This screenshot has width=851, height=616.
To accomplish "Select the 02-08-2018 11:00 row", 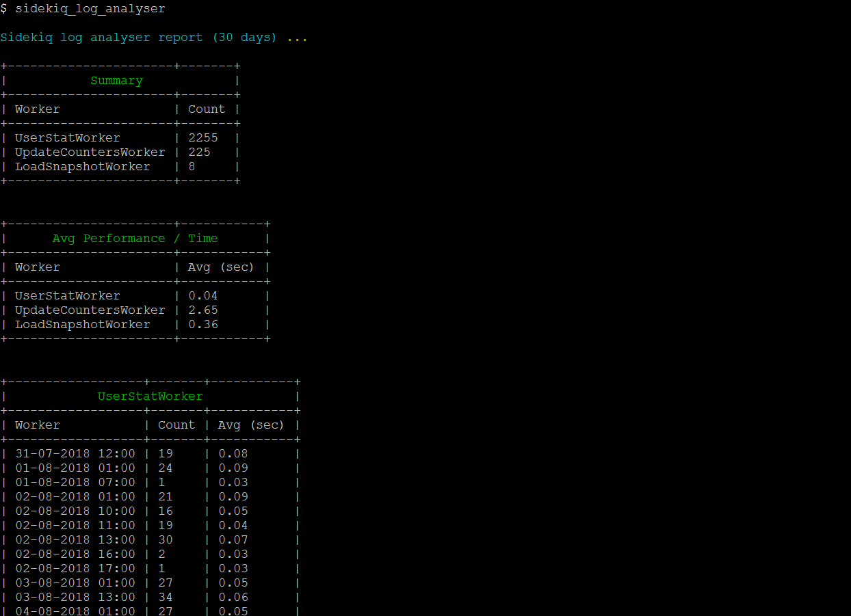I will (150, 526).
